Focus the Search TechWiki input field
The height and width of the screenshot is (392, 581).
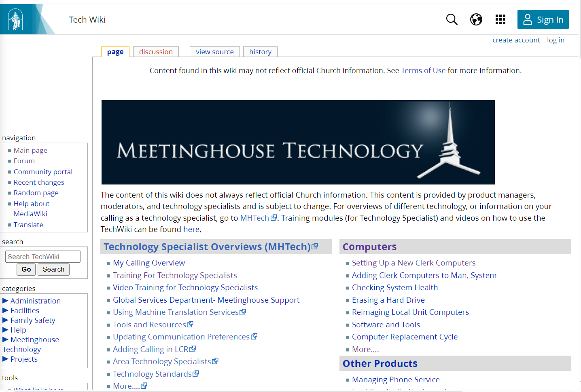click(x=43, y=257)
